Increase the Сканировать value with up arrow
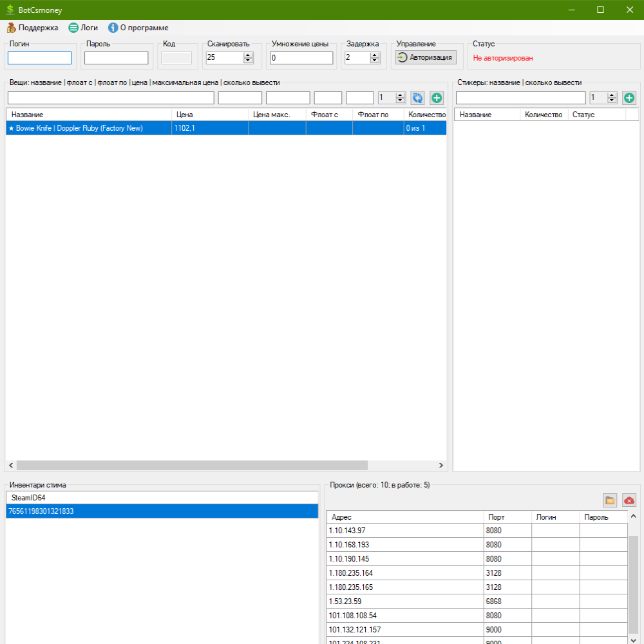The image size is (644, 644). pyautogui.click(x=249, y=55)
